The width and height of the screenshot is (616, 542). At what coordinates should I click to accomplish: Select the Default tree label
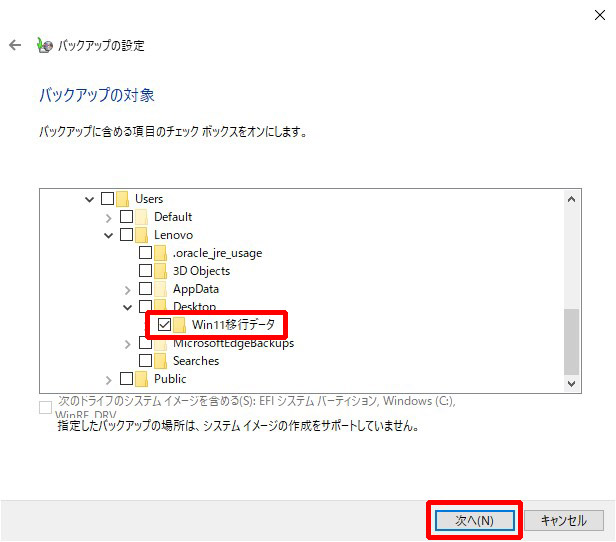[173, 217]
